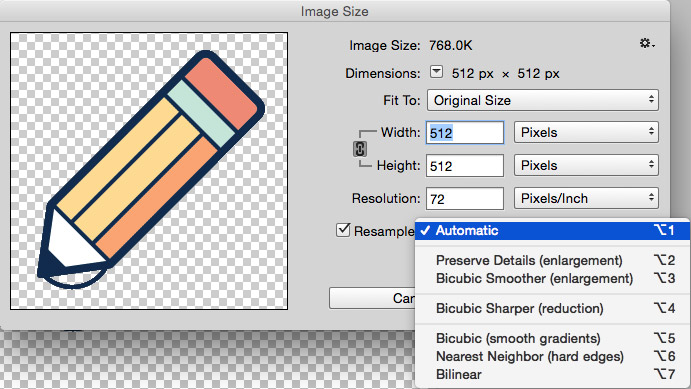Viewport: 691px width, 389px height.
Task: Uncheck the Resample checkbox
Action: tap(343, 230)
